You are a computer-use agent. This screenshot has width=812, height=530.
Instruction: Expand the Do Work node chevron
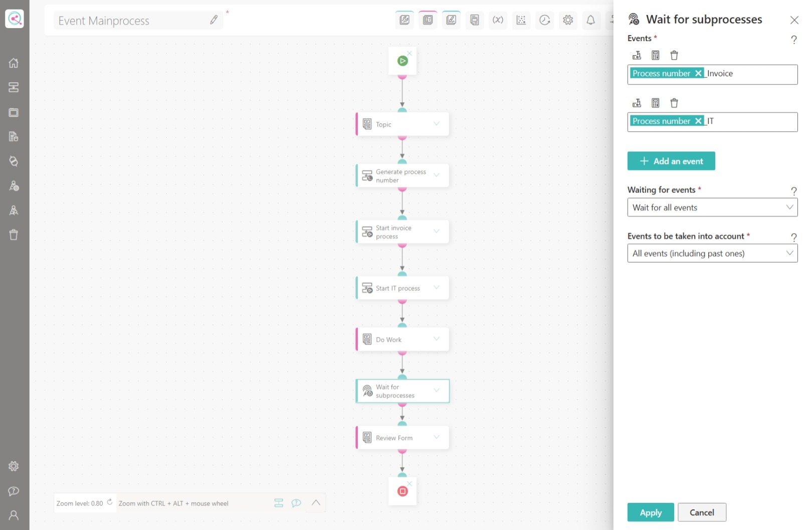[x=437, y=339]
